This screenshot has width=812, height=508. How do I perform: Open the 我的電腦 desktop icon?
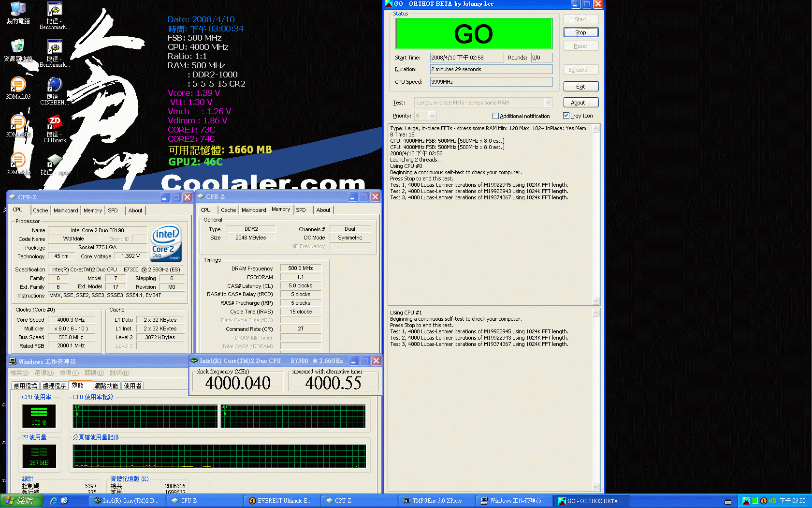(18, 13)
